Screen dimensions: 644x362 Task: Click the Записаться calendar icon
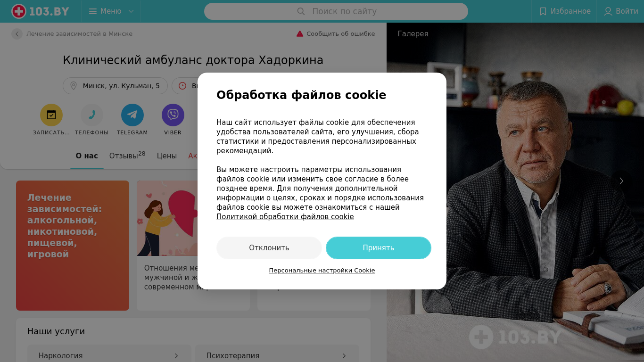point(51,115)
